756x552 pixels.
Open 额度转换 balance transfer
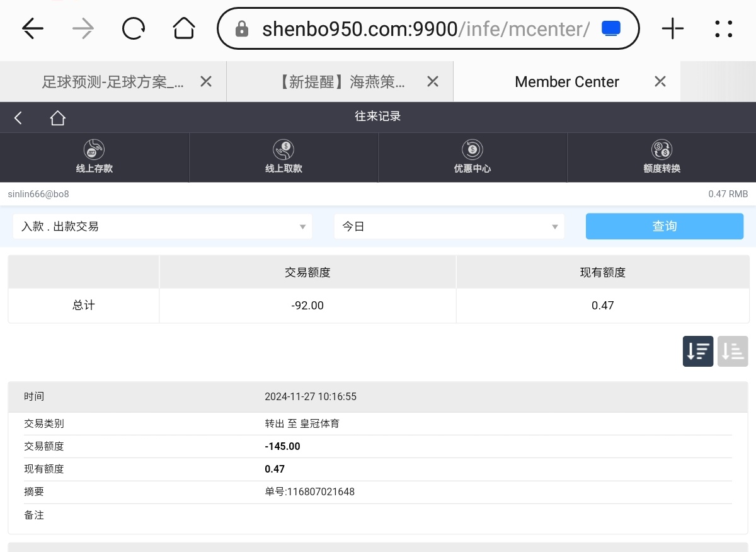661,157
